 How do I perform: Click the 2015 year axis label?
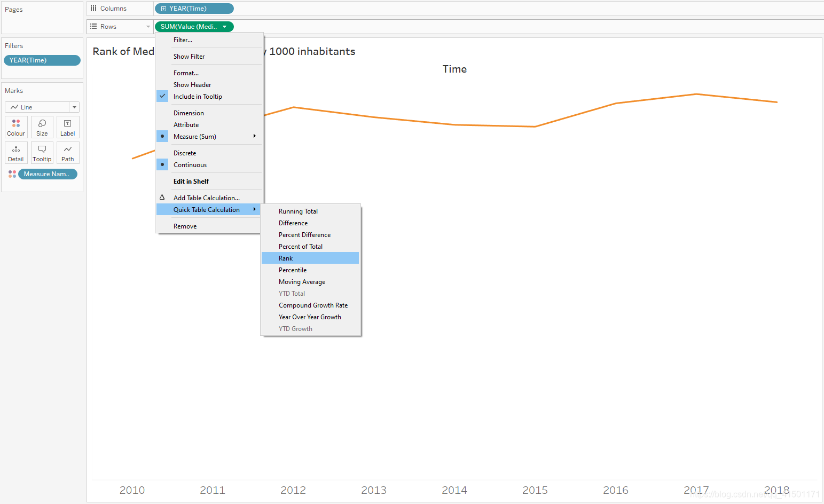(x=535, y=490)
